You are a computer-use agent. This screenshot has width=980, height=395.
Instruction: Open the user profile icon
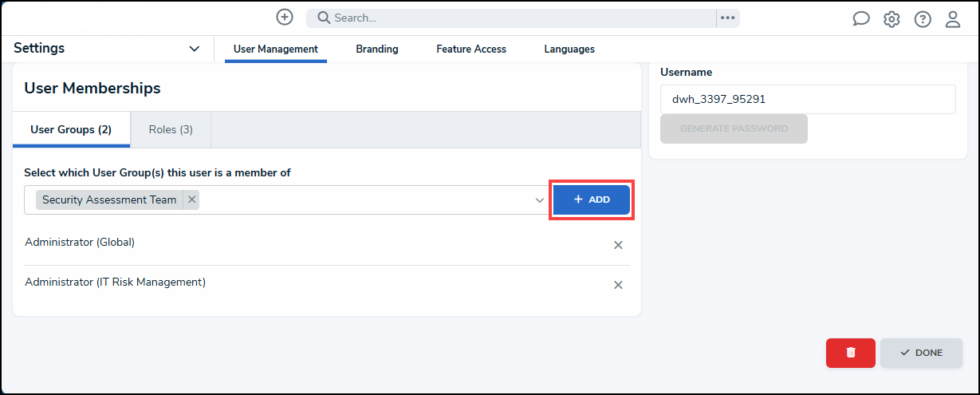click(953, 19)
